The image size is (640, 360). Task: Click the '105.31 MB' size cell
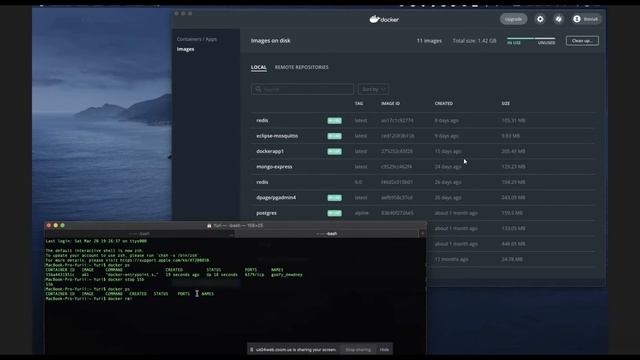pyautogui.click(x=513, y=120)
